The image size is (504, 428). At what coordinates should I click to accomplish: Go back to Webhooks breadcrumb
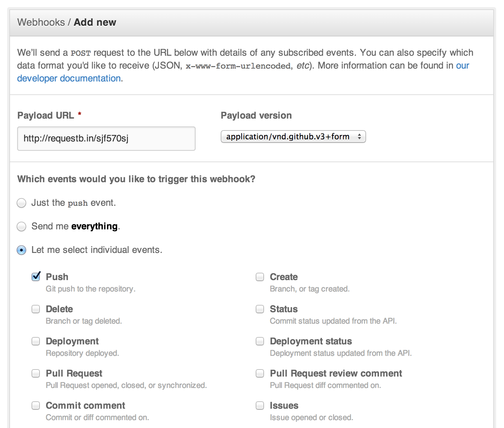tap(41, 22)
